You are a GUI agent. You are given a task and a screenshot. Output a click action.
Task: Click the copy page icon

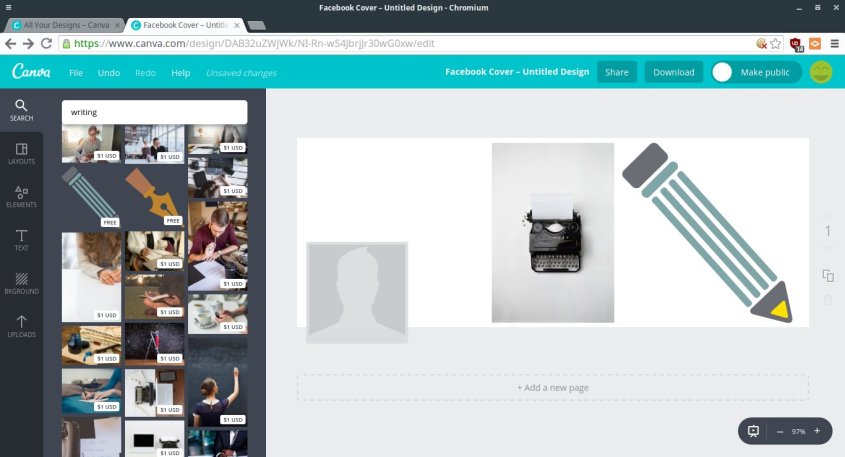click(x=827, y=276)
